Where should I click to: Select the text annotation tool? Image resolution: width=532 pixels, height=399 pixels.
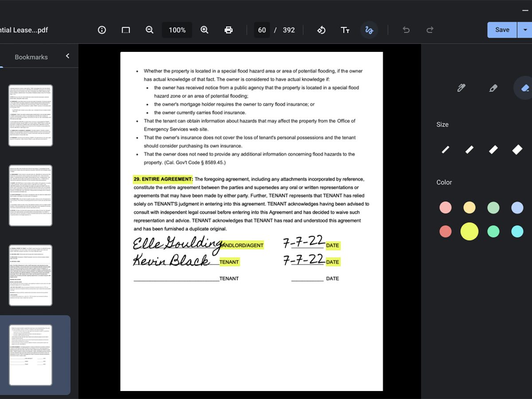click(345, 30)
